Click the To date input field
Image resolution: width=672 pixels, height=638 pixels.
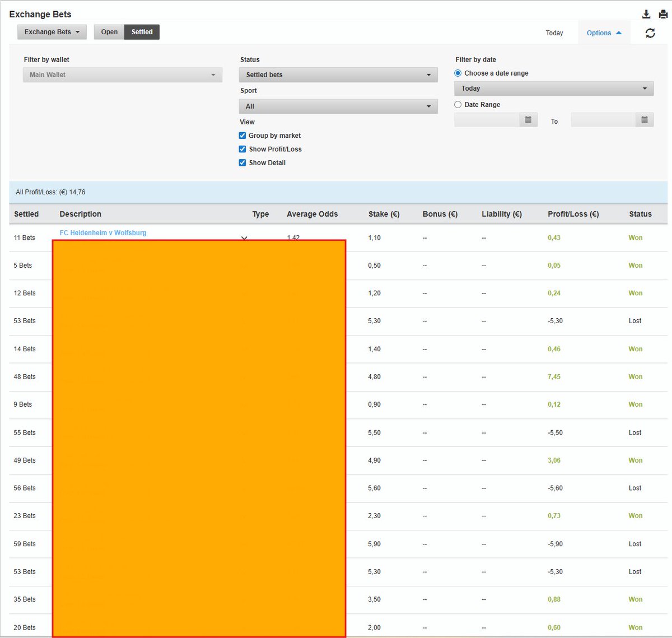point(604,120)
